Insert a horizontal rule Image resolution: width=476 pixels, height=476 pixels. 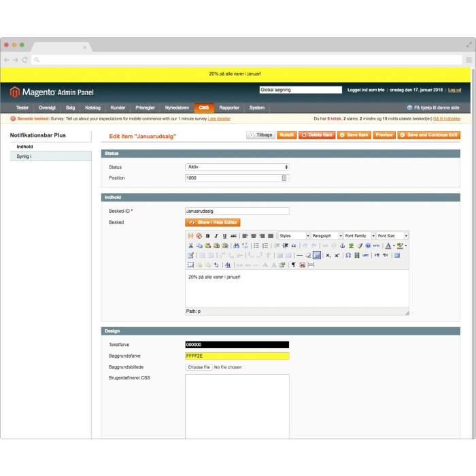pyautogui.click(x=299, y=255)
